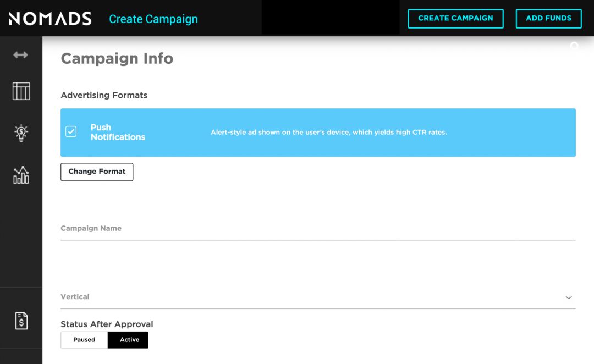The width and height of the screenshot is (594, 364).
Task: Click the Campaign Info heading
Action: 117,59
